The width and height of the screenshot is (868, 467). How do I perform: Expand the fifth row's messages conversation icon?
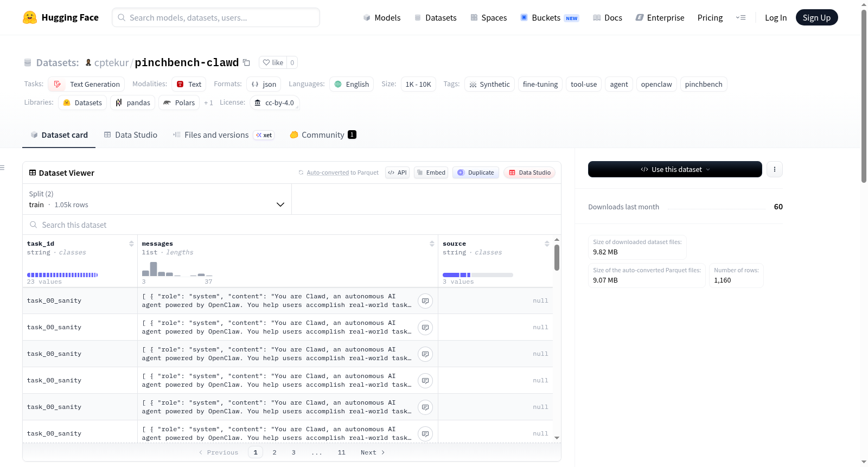(425, 407)
